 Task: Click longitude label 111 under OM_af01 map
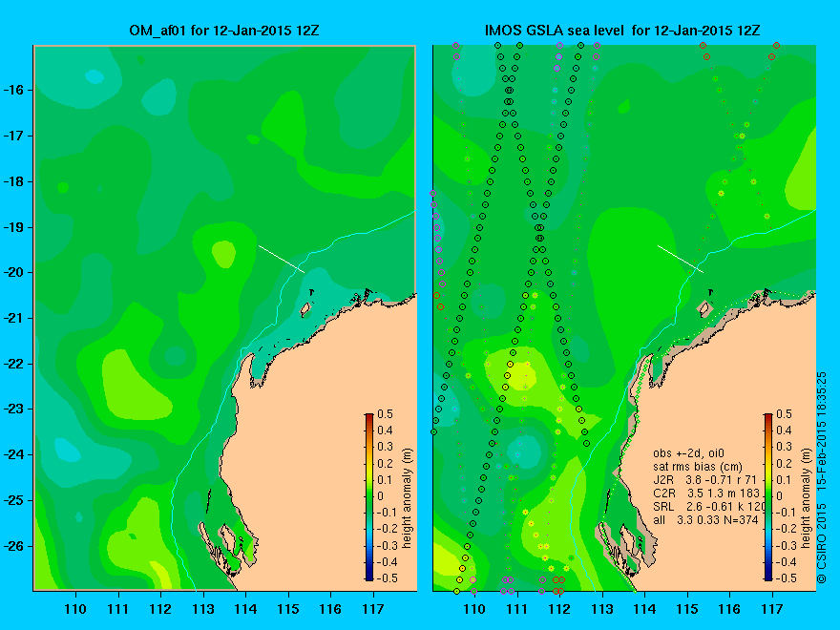click(x=117, y=609)
